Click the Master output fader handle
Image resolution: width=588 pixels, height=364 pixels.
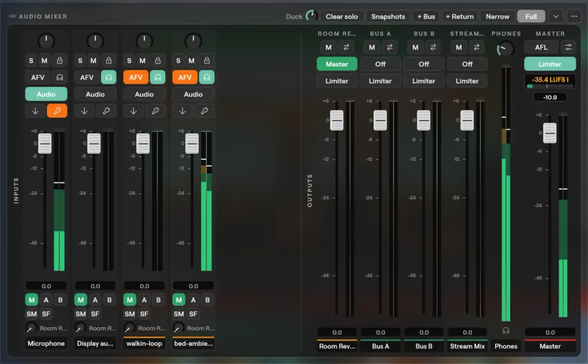tap(550, 133)
